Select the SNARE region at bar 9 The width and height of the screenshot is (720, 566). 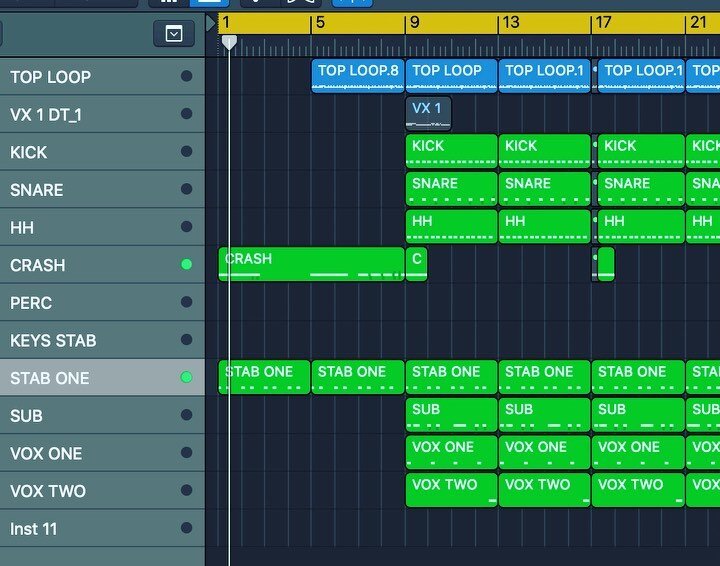click(451, 189)
